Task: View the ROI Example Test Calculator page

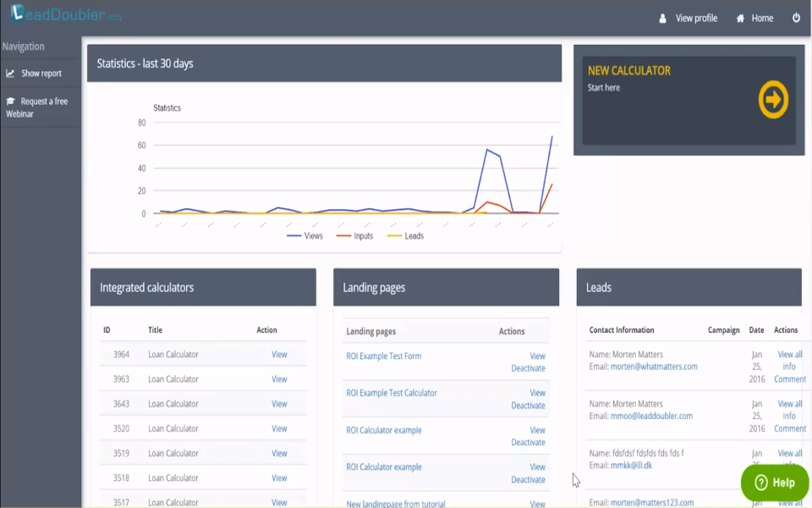Action: 538,393
